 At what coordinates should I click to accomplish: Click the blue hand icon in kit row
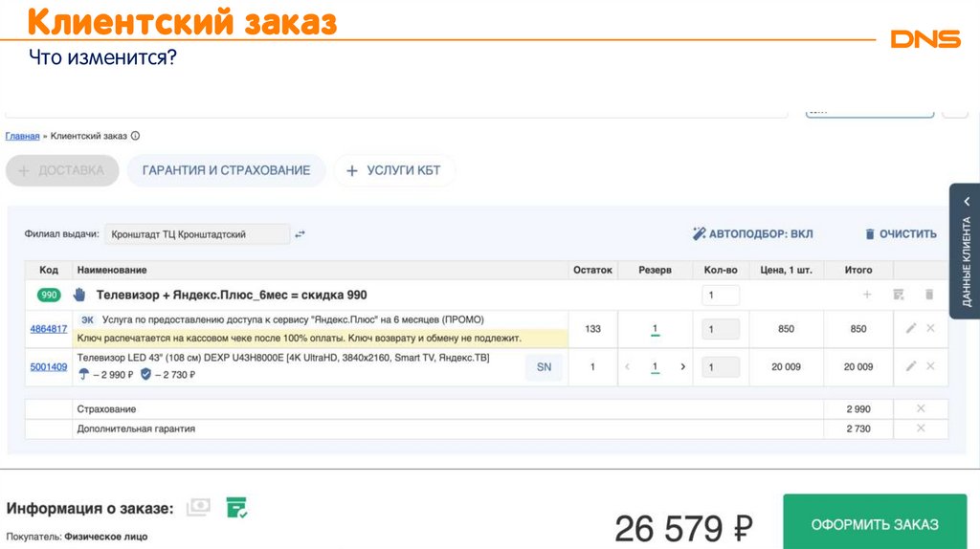[79, 295]
